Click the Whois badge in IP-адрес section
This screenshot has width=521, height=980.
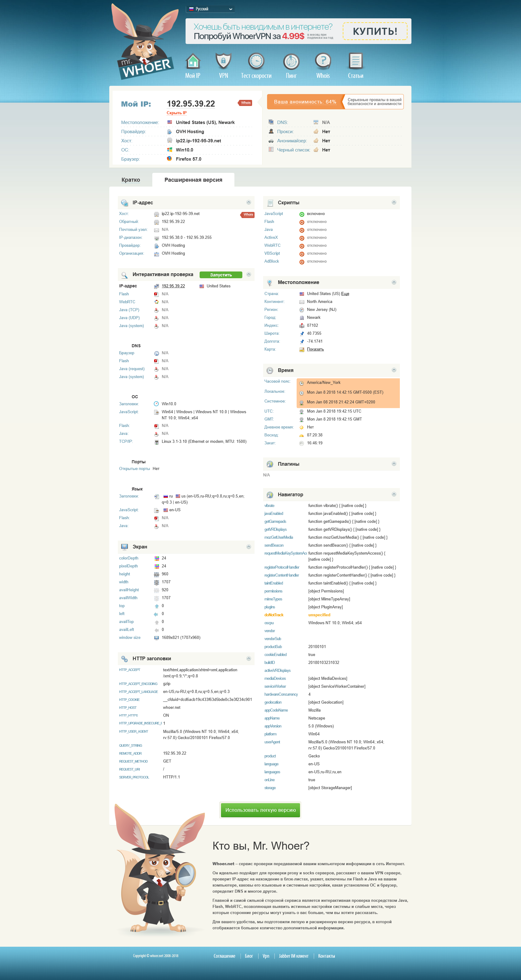(248, 215)
